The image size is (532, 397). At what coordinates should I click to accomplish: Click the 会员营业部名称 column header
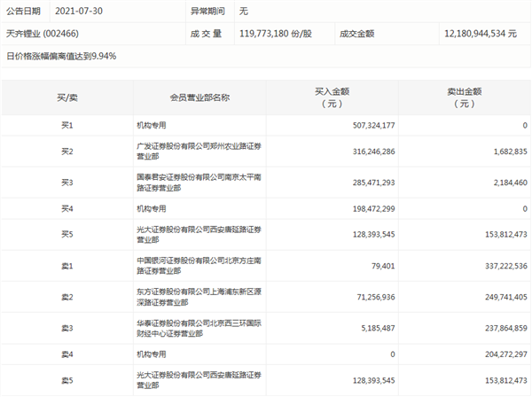[x=199, y=98]
